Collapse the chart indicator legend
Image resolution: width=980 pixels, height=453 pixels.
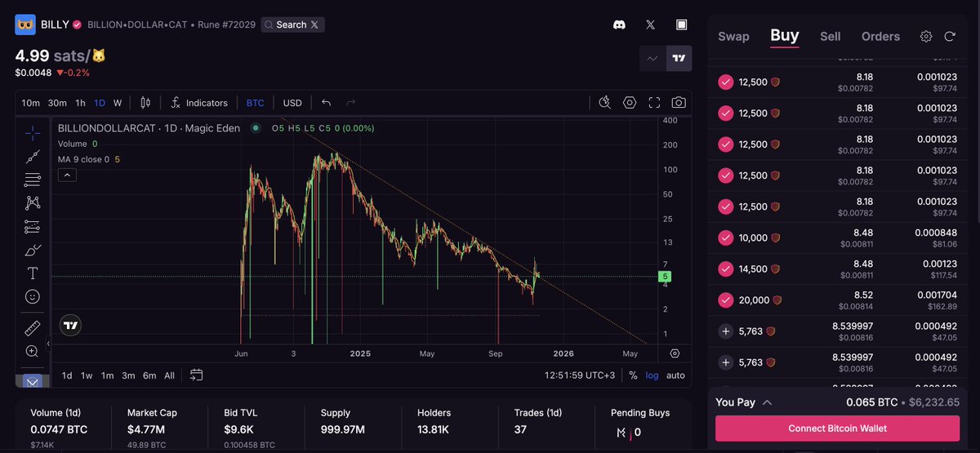pos(66,175)
